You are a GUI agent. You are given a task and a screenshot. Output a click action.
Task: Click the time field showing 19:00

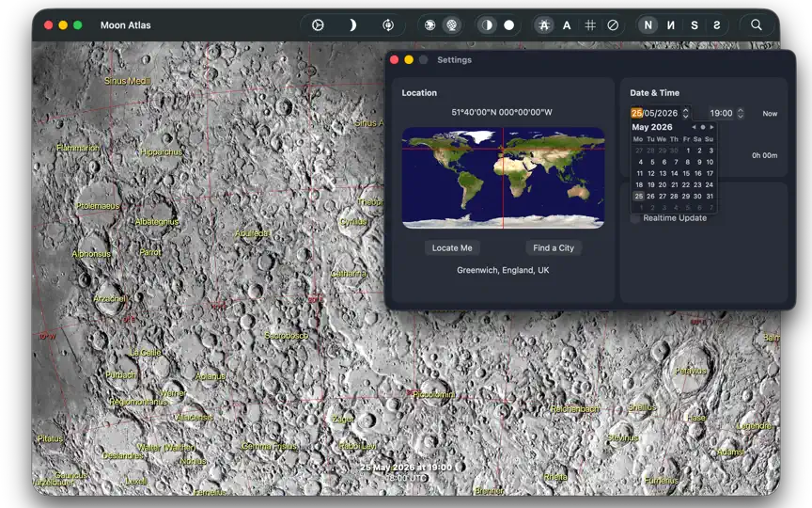click(x=721, y=113)
